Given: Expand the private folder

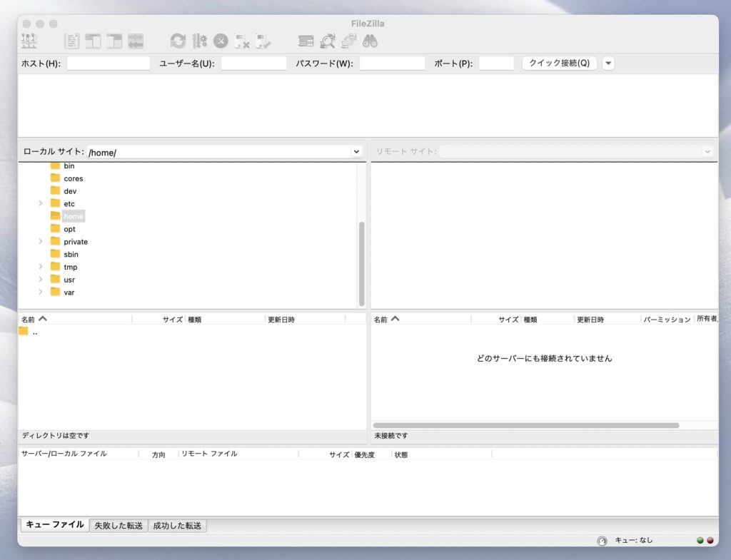Looking at the screenshot, I should click(41, 241).
